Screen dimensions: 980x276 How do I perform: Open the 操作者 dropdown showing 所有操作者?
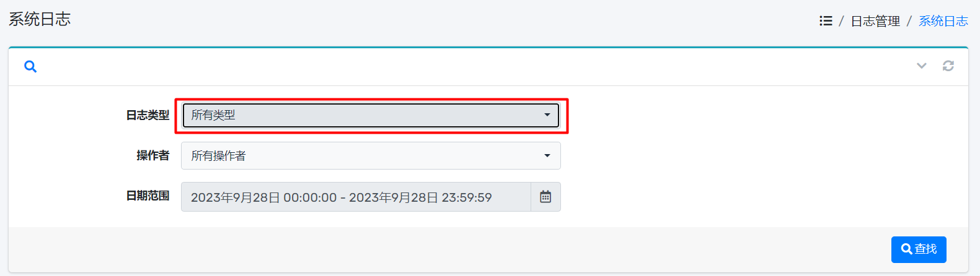click(371, 155)
